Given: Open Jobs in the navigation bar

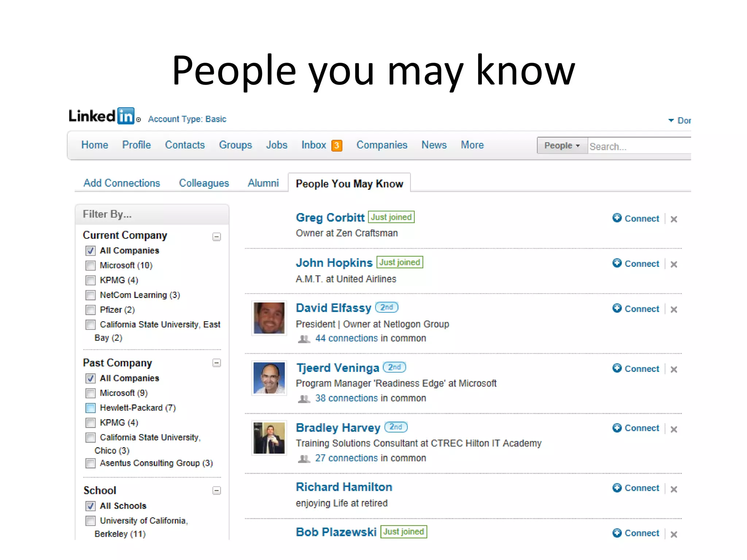Looking at the screenshot, I should point(277,145).
